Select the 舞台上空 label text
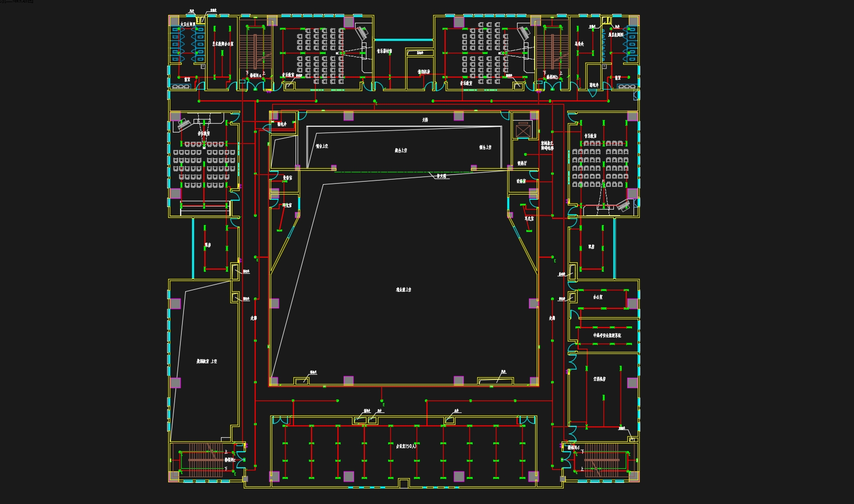 pyautogui.click(x=401, y=150)
